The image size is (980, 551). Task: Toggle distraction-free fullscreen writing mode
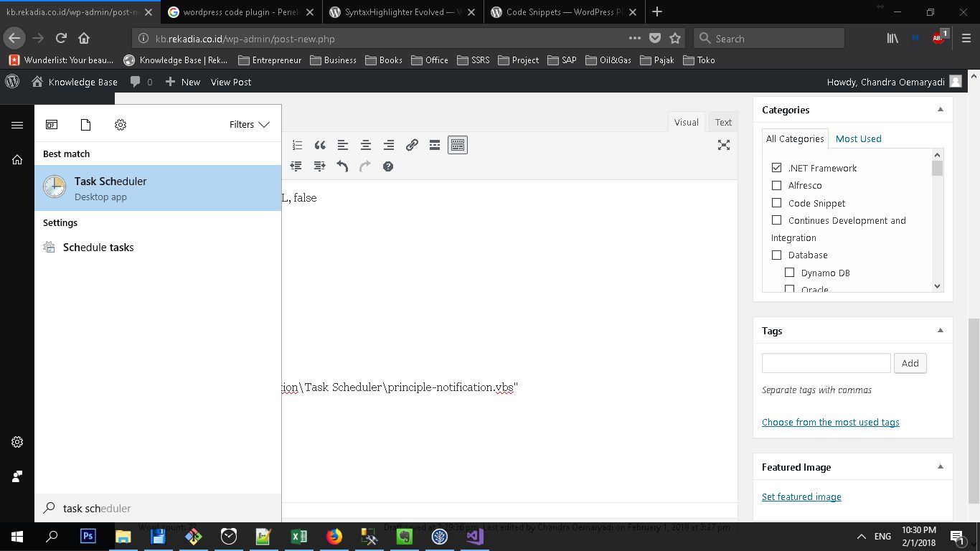coord(724,145)
